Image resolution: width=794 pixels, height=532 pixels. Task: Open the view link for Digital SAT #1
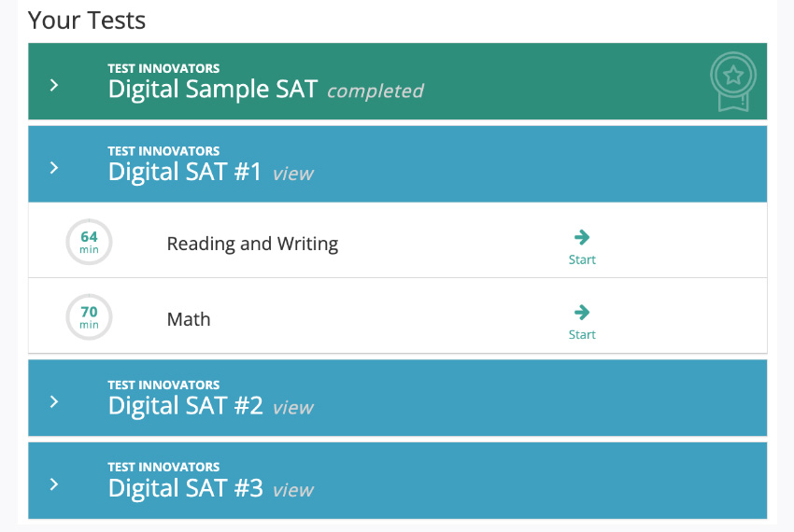[x=293, y=174]
